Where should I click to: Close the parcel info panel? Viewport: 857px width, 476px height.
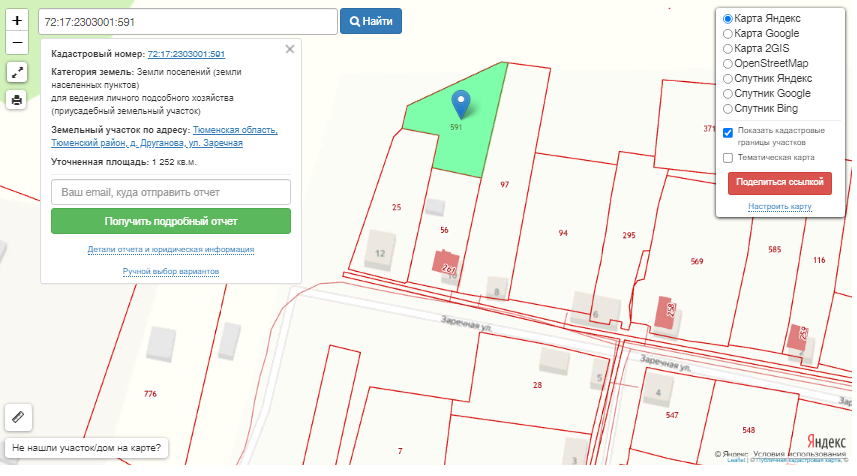click(x=290, y=48)
